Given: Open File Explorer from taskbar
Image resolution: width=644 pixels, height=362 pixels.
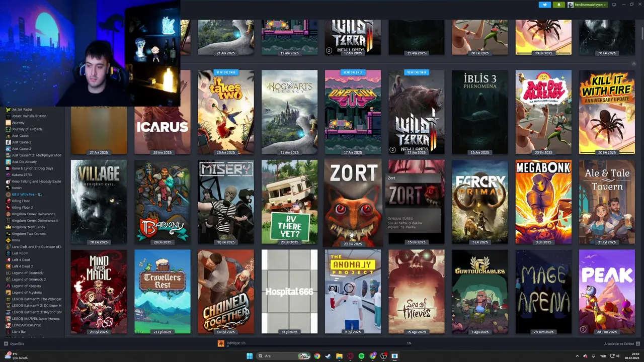Looking at the screenshot, I should 339,356.
